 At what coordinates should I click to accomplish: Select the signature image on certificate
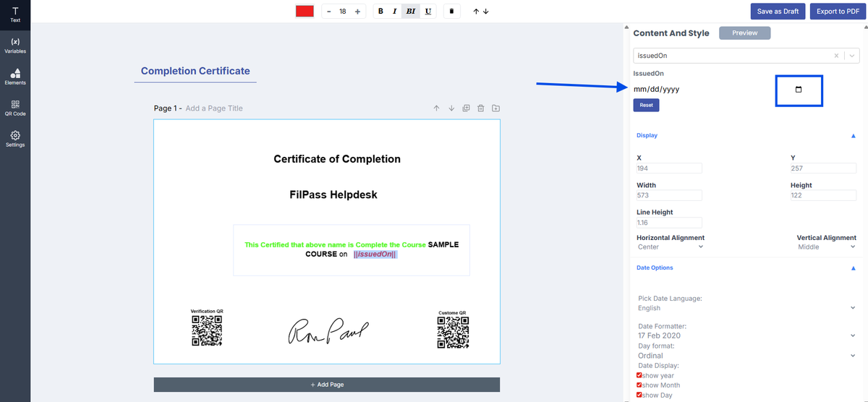(328, 331)
